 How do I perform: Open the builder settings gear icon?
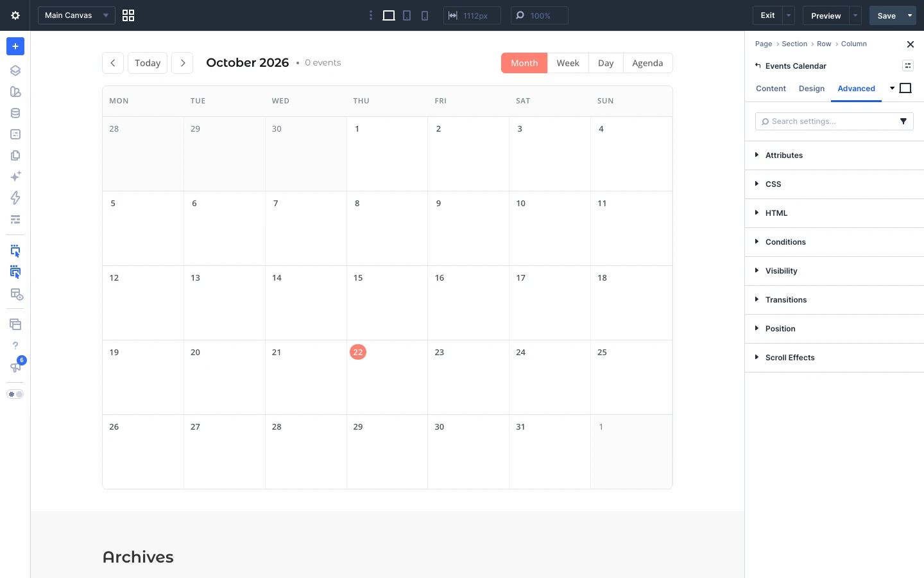15,15
